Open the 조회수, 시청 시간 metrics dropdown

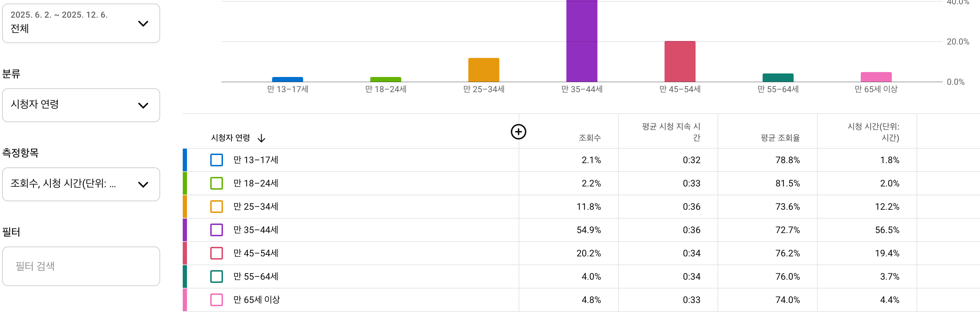[81, 184]
